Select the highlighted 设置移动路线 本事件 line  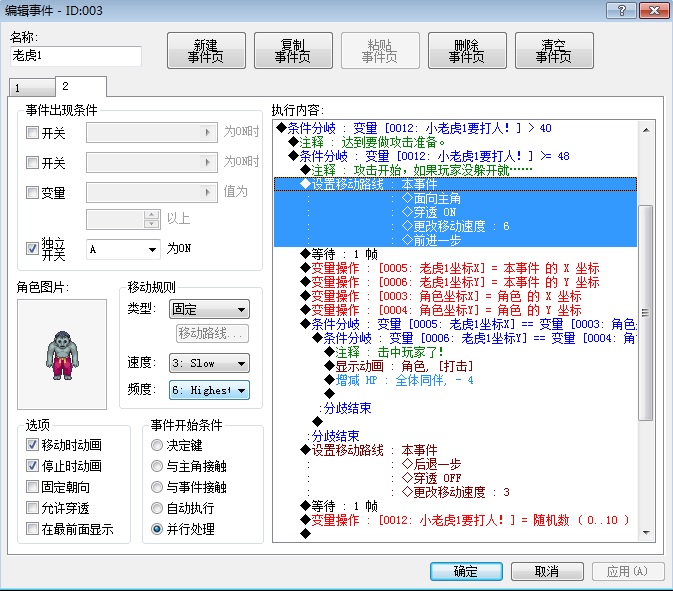point(455,184)
